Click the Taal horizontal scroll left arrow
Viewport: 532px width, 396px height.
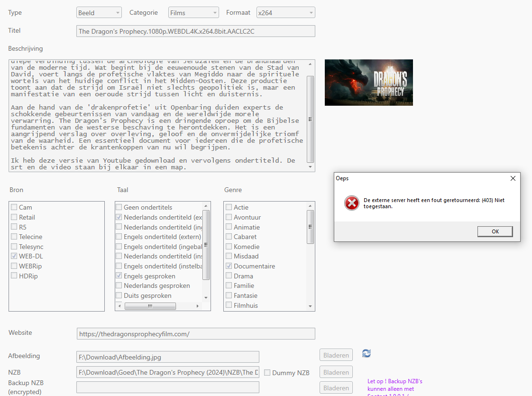[x=119, y=306]
